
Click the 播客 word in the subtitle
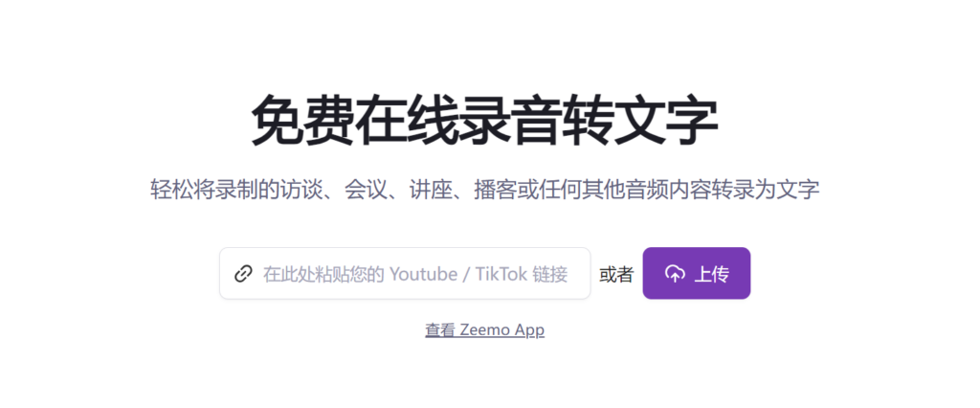[493, 189]
